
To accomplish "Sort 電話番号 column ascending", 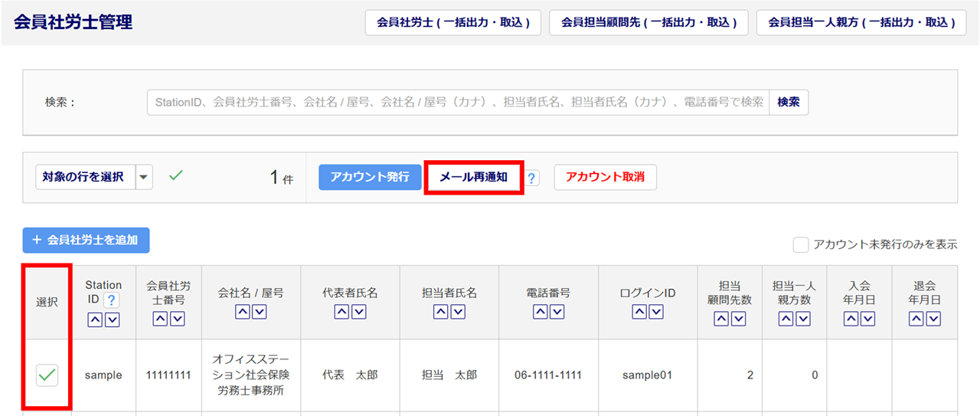I will tap(539, 312).
